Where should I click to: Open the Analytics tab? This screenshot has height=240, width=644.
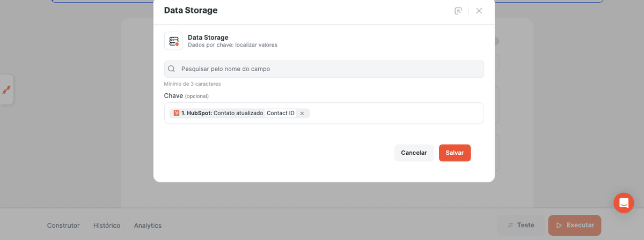tap(148, 226)
